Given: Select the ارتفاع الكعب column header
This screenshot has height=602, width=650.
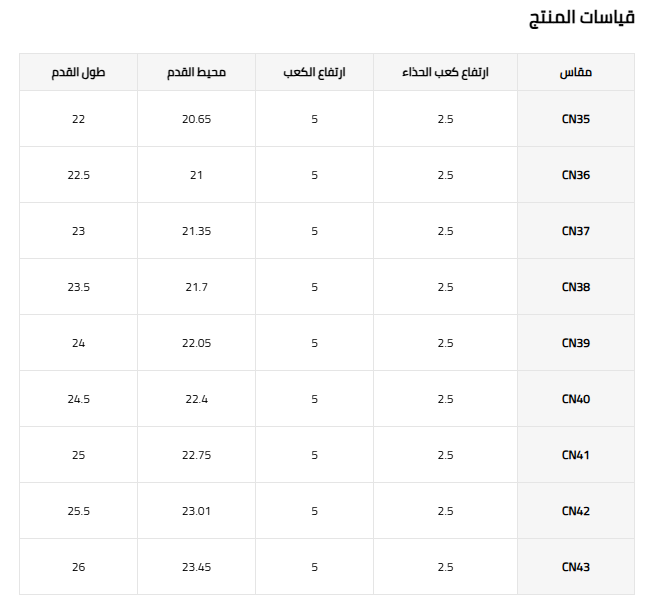Looking at the screenshot, I should (x=314, y=72).
